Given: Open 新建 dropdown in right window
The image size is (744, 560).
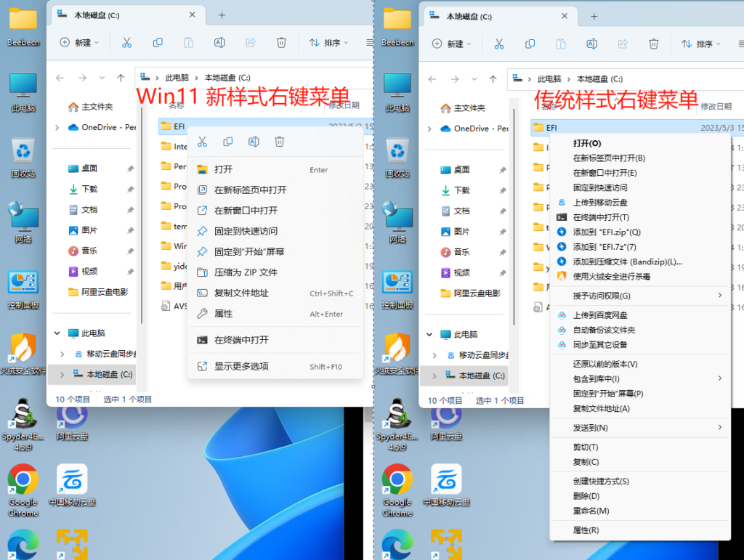Looking at the screenshot, I should point(452,44).
